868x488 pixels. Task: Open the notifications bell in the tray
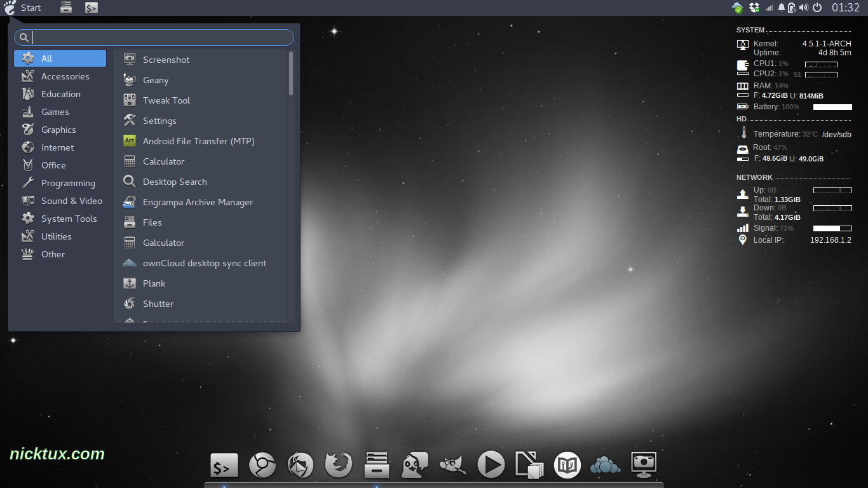tap(781, 8)
